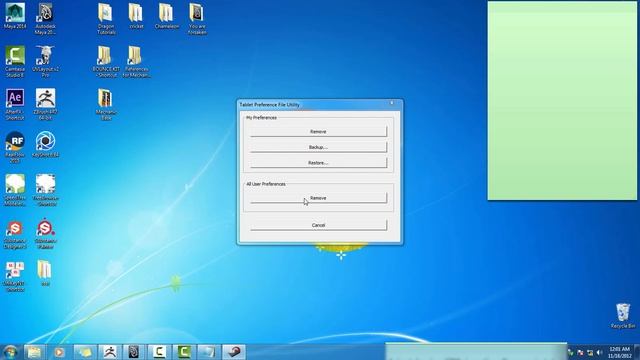
Task: Open Windows Explorer from the taskbar
Action: point(34,352)
